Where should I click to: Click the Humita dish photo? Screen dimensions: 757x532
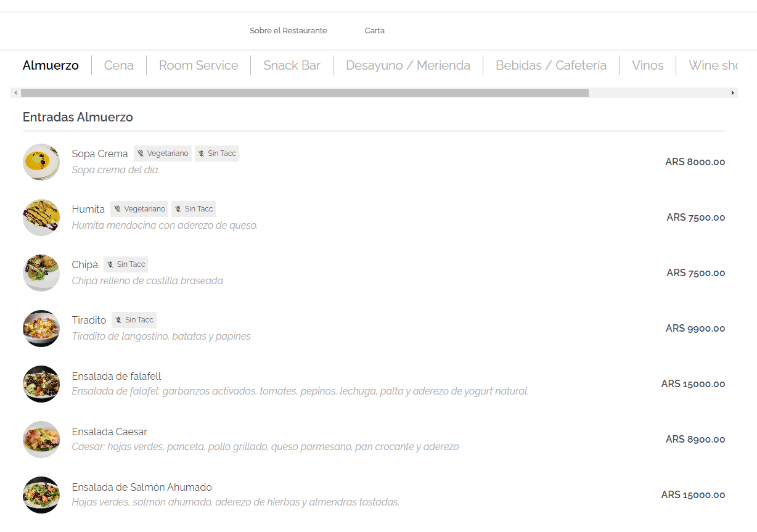pyautogui.click(x=41, y=218)
